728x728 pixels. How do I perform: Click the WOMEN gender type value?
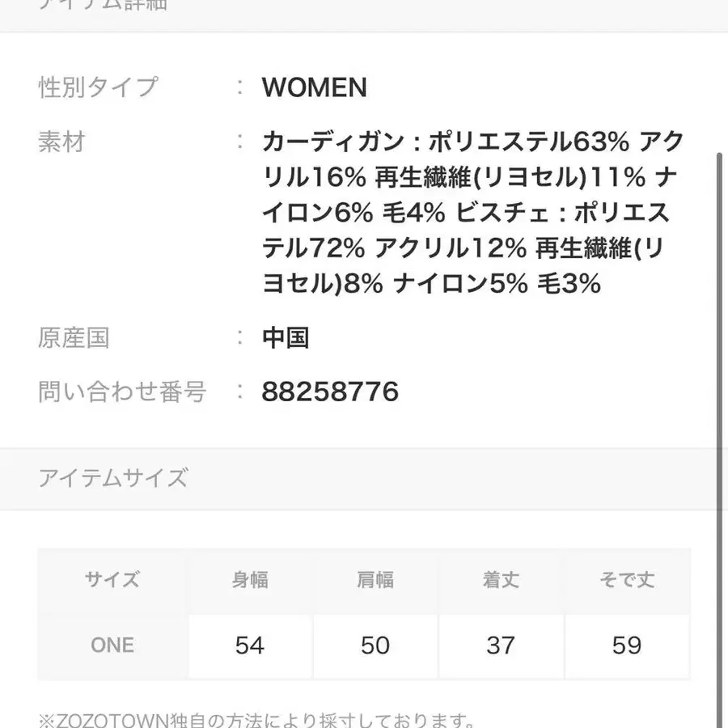point(314,87)
